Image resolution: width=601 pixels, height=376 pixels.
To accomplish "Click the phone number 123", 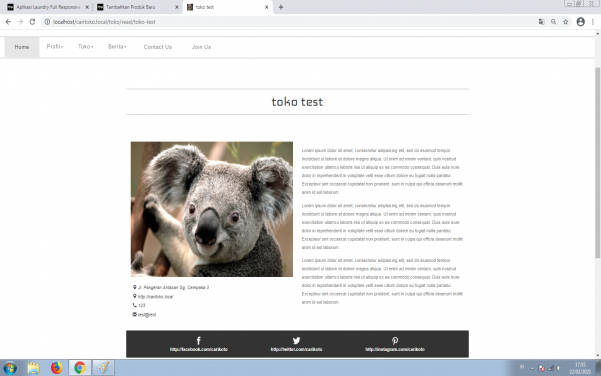I will (141, 305).
